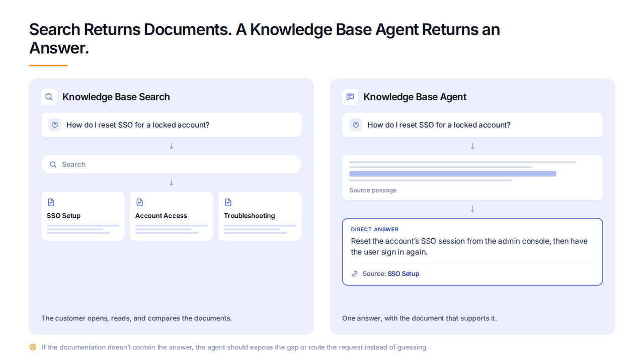Click the question icon in the Agent panel query
This screenshot has width=644, height=362.
[x=356, y=125]
